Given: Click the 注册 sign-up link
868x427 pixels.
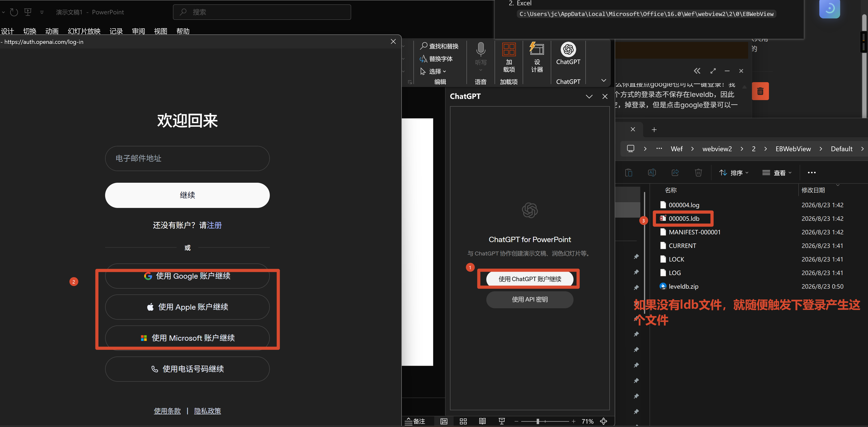Looking at the screenshot, I should [x=214, y=225].
